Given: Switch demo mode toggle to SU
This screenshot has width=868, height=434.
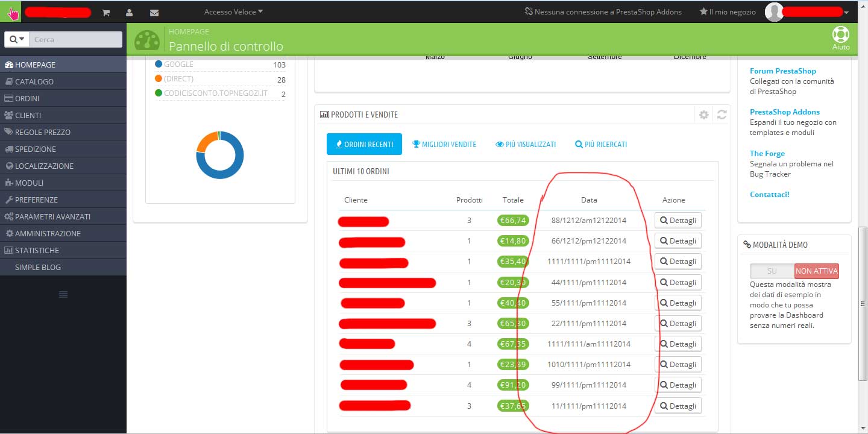Looking at the screenshot, I should 772,271.
